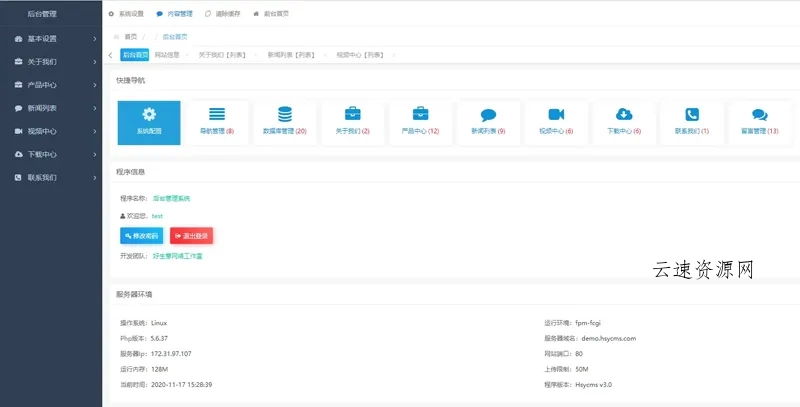Click memory value 128M
The width and height of the screenshot is (800, 407).
(160, 369)
